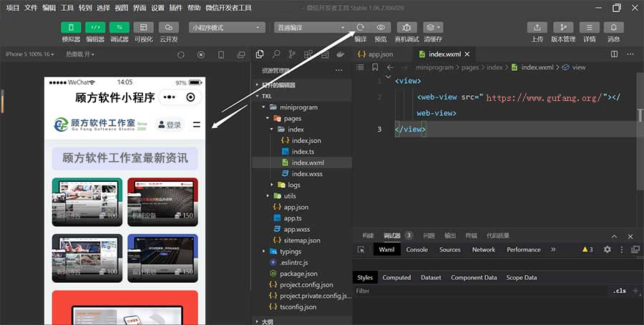Viewport: 644px width, 325px height.
Task: Open the 普通编译 compile mode dropdown
Action: click(311, 27)
